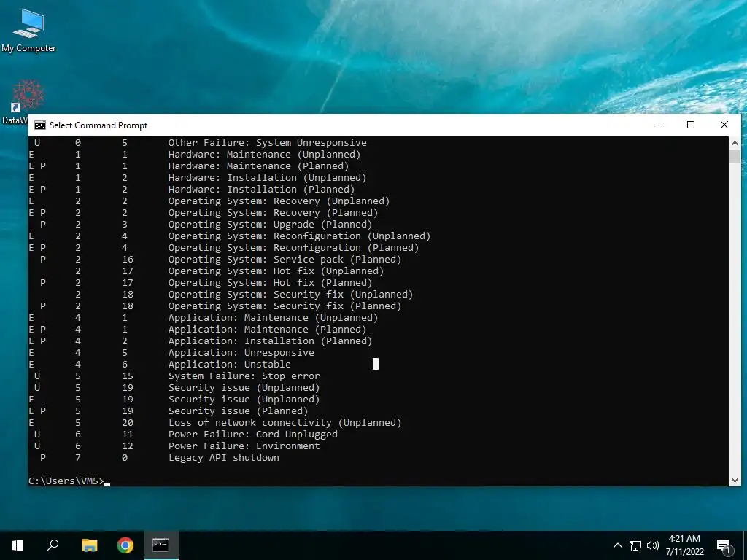Show hidden system tray icons

tap(617, 545)
